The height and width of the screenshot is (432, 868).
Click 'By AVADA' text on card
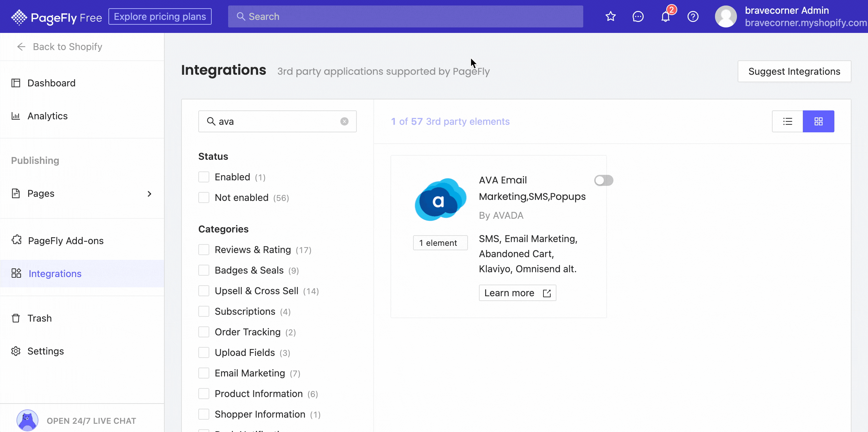[501, 215]
